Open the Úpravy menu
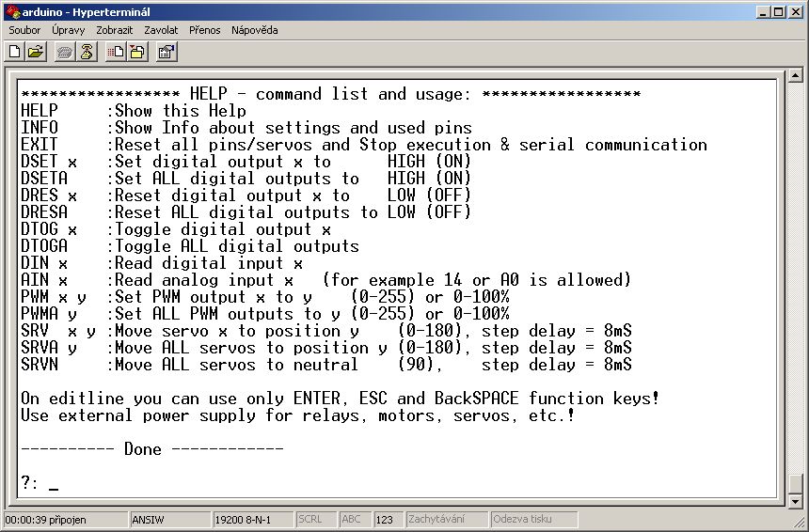The width and height of the screenshot is (809, 532). pyautogui.click(x=68, y=30)
